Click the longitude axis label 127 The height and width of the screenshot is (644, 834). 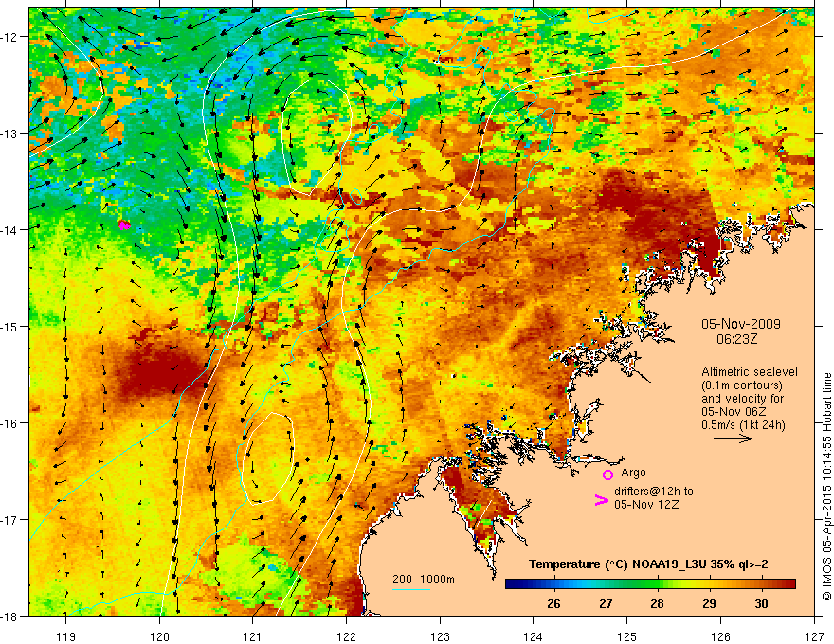[814, 636]
